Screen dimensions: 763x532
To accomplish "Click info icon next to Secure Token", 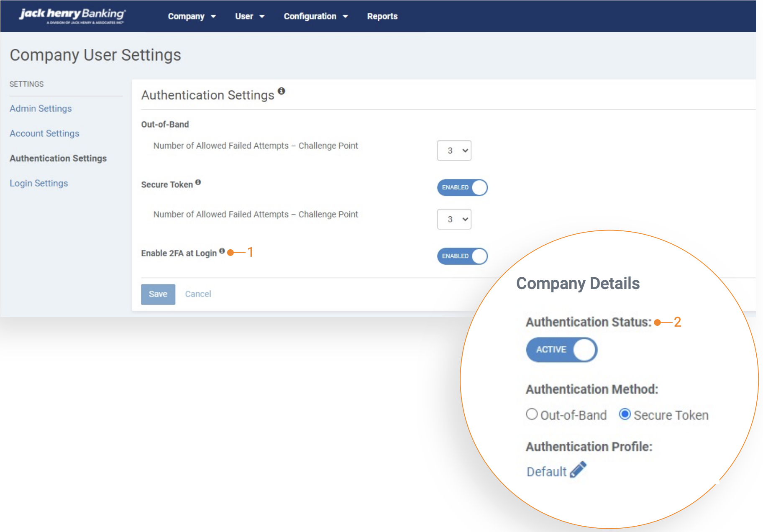I will [x=198, y=182].
